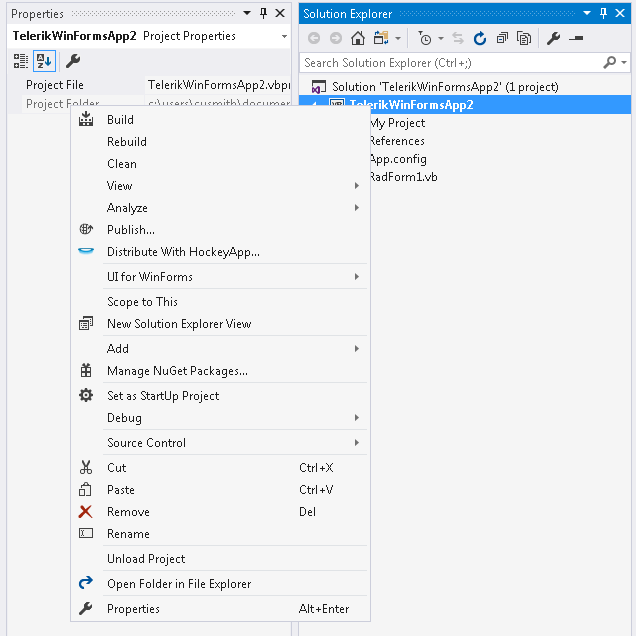Click the Refresh icon in Solution Explorer
Viewport: 636px width, 636px height.
pos(480,38)
